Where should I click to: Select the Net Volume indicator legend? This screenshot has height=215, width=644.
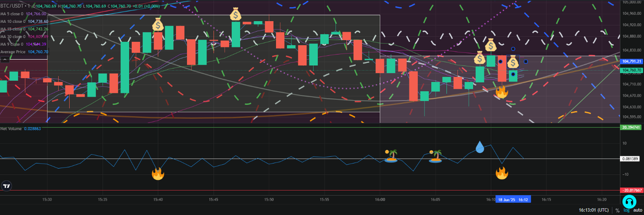click(21, 129)
